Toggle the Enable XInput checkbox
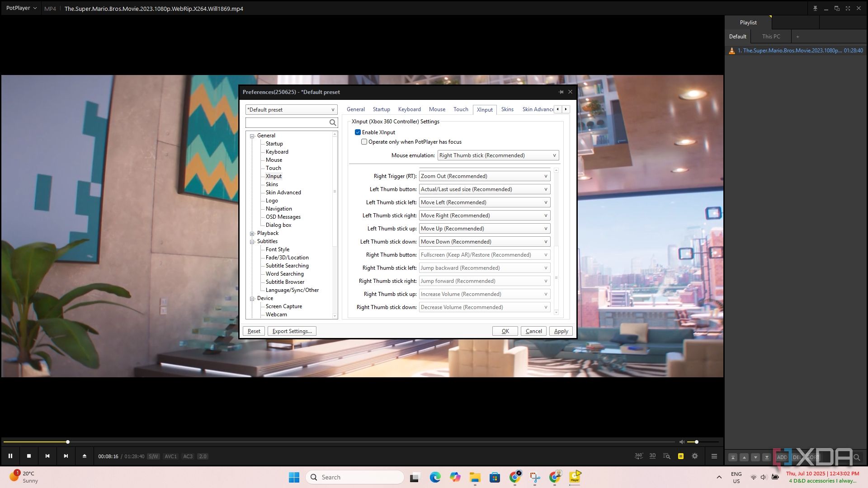Screen dimensions: 868x488 [358, 132]
